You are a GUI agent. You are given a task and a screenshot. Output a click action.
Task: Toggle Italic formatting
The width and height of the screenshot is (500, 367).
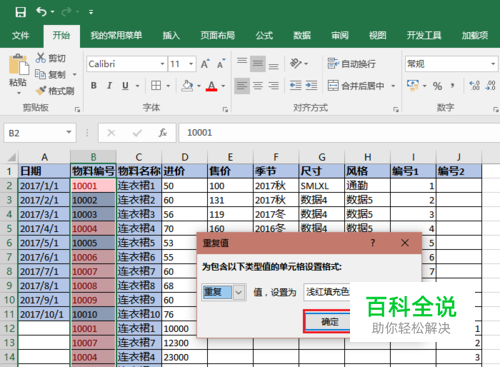tap(109, 86)
